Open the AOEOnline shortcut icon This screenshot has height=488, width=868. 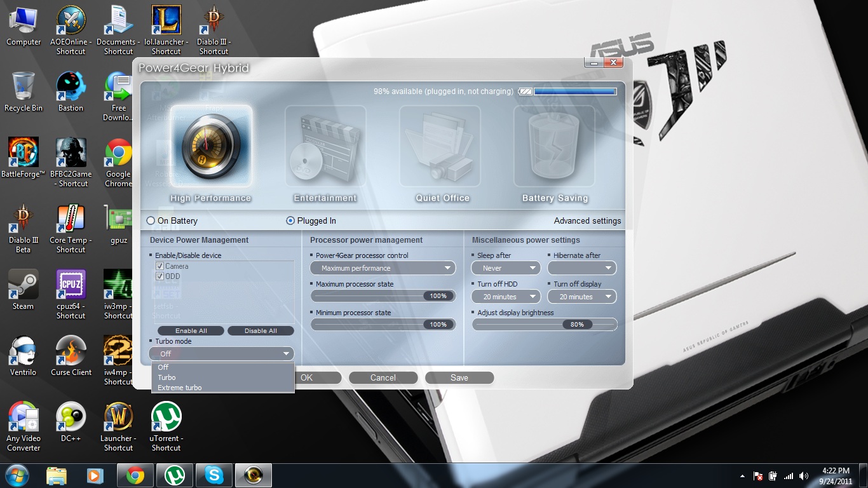pyautogui.click(x=71, y=29)
